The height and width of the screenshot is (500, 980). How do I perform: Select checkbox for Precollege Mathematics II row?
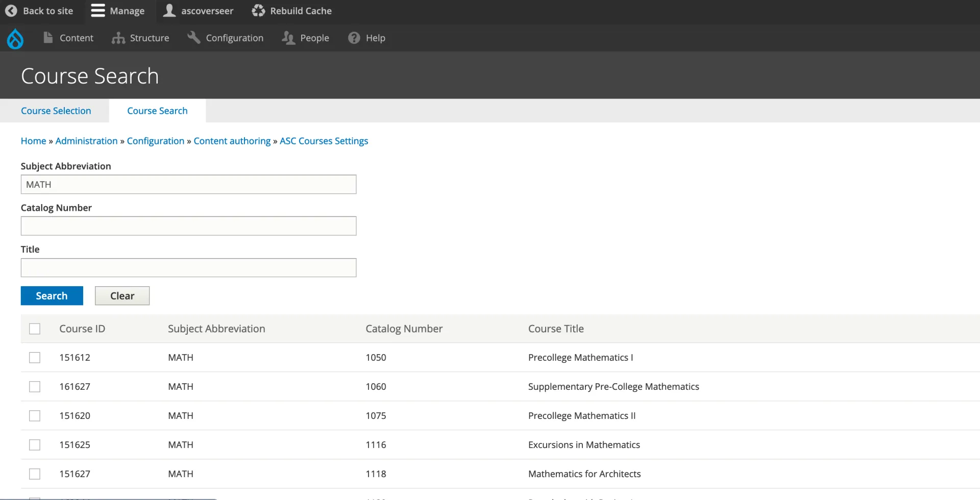click(x=35, y=416)
